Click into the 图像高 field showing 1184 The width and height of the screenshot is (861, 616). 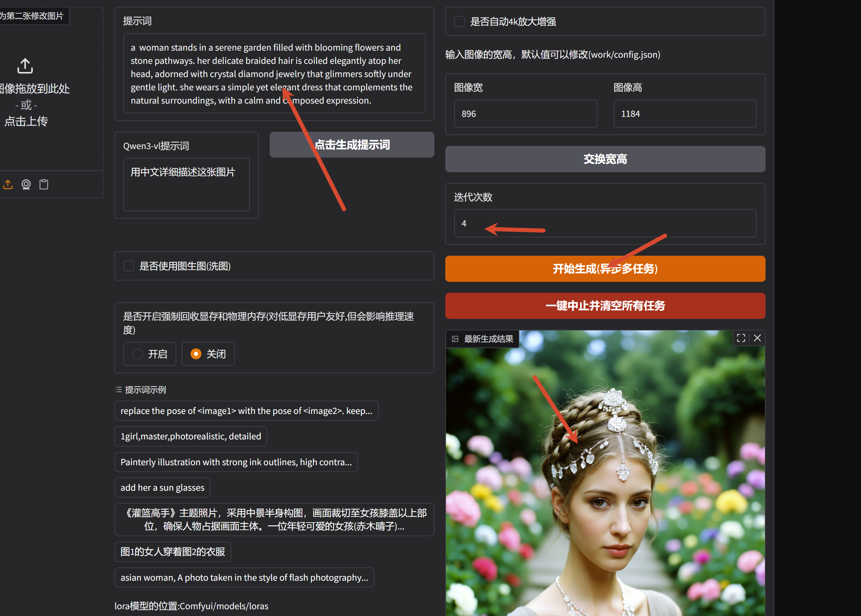click(685, 114)
